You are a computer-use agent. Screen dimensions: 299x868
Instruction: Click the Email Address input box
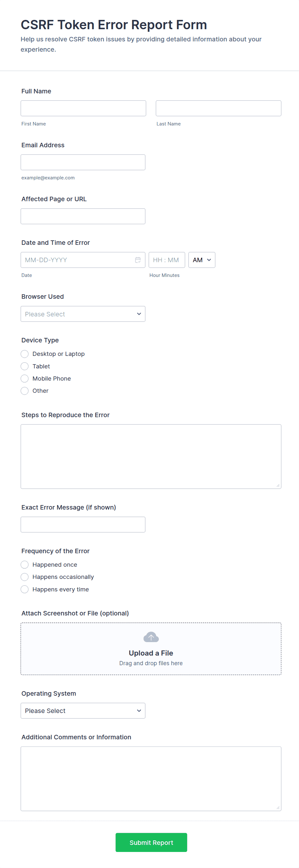coord(83,162)
